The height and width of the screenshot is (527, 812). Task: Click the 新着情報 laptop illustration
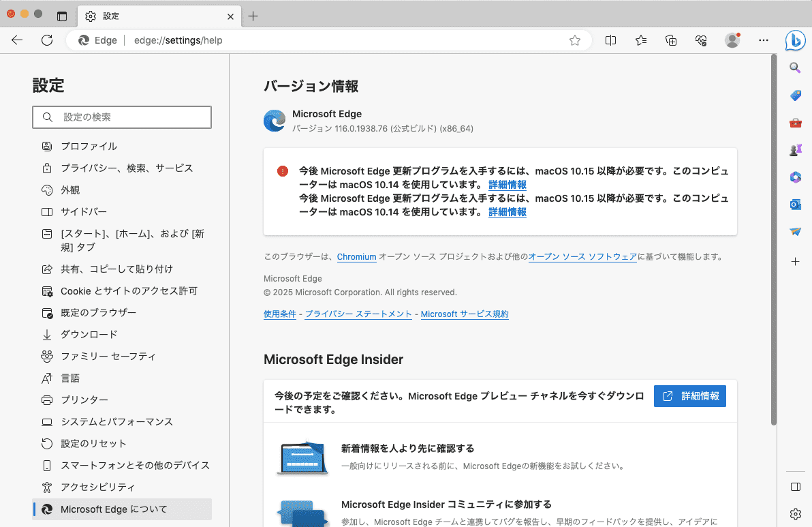pyautogui.click(x=302, y=457)
